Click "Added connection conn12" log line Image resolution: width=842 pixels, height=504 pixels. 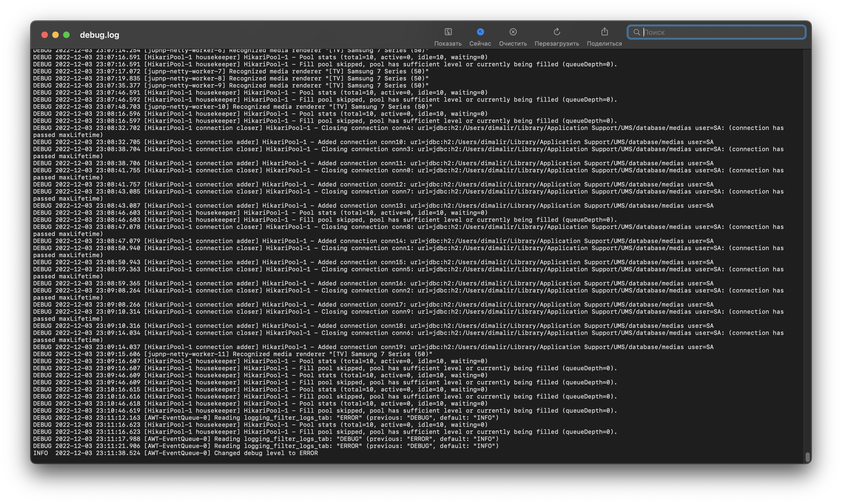(x=373, y=184)
